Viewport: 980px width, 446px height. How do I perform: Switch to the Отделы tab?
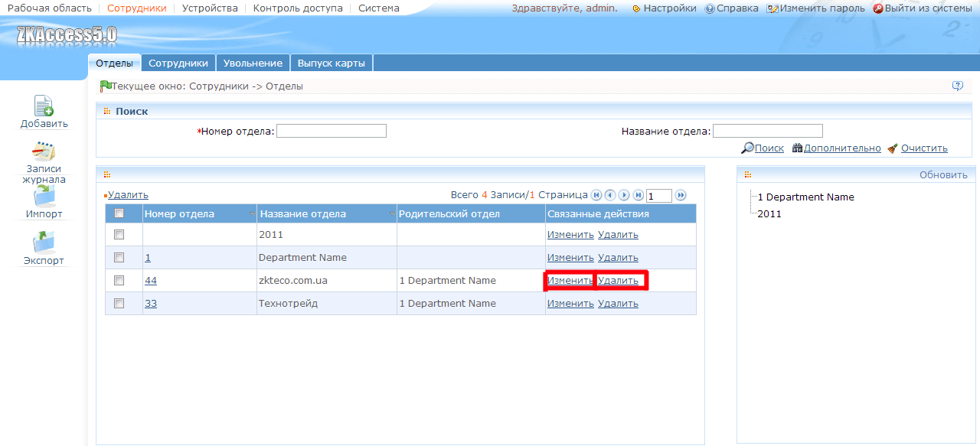tap(114, 63)
